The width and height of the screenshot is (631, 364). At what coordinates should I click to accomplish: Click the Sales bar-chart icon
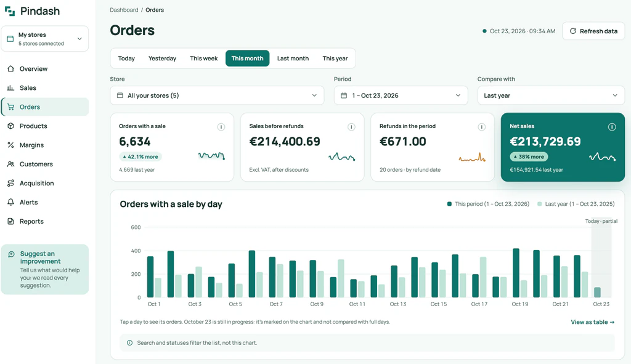[x=11, y=87]
